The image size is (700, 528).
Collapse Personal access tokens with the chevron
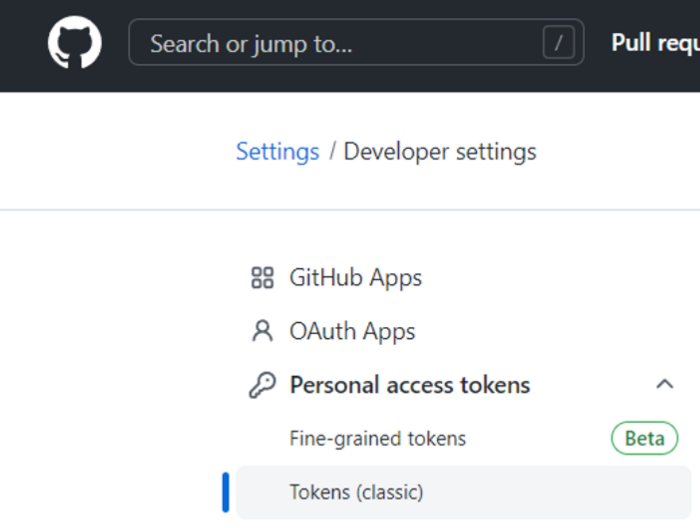665,385
